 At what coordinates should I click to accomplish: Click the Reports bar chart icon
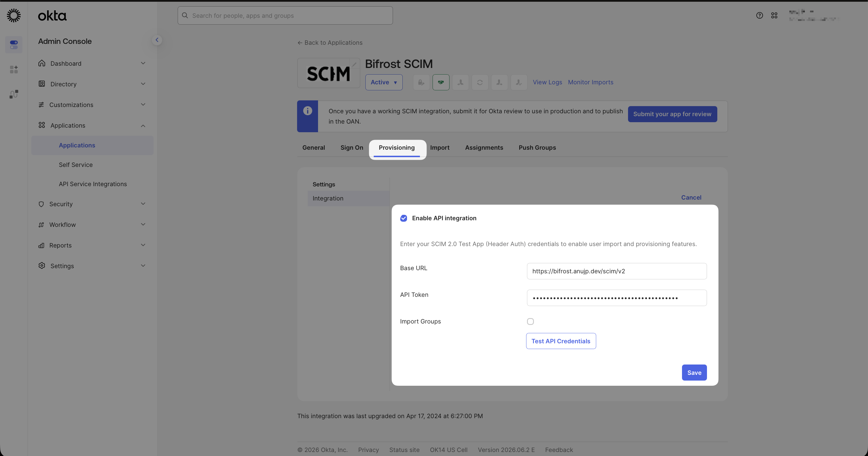(x=41, y=245)
